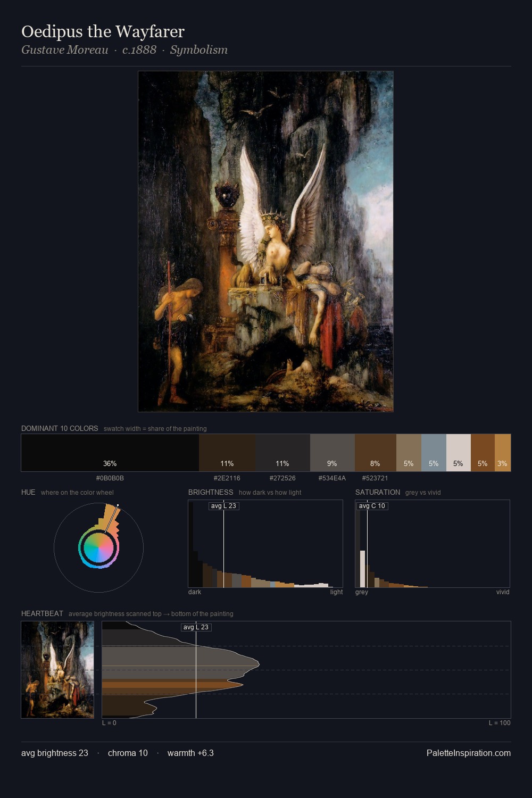This screenshot has height=798, width=532.
Task: Click the 'L = 100' heartbeat axis label
Action: 500,723
